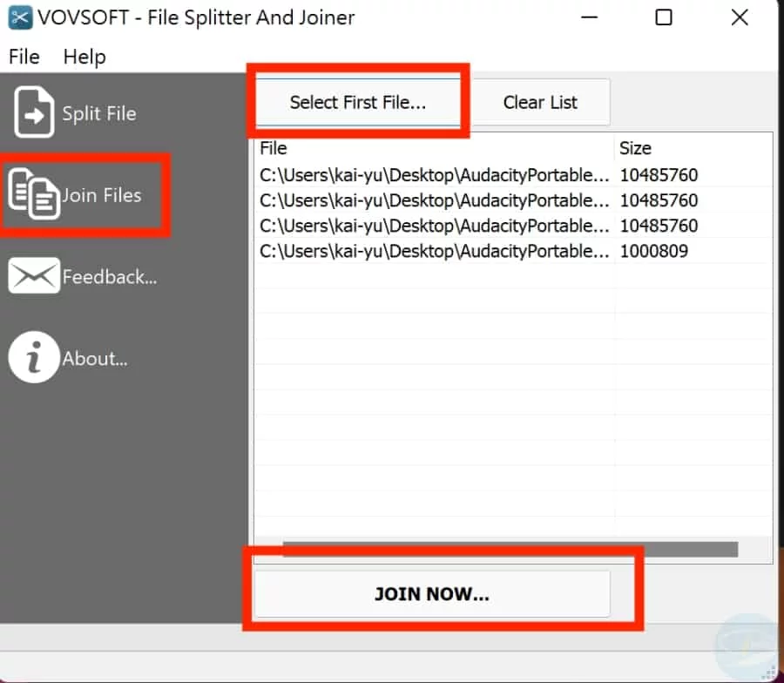Click the Split File document icon
Image resolution: width=784 pixels, height=683 pixels.
34,112
